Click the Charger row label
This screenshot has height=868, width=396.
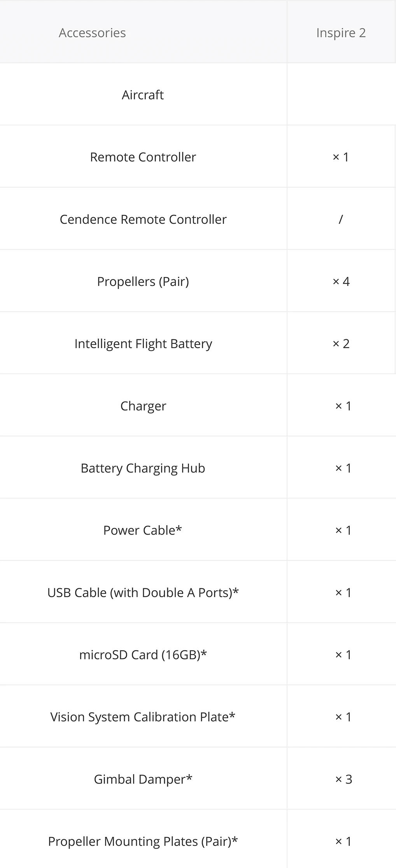(x=143, y=406)
